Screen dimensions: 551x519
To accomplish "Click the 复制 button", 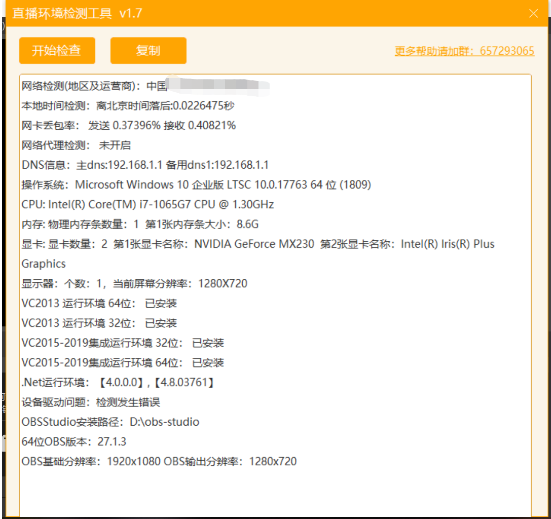I will (x=148, y=51).
